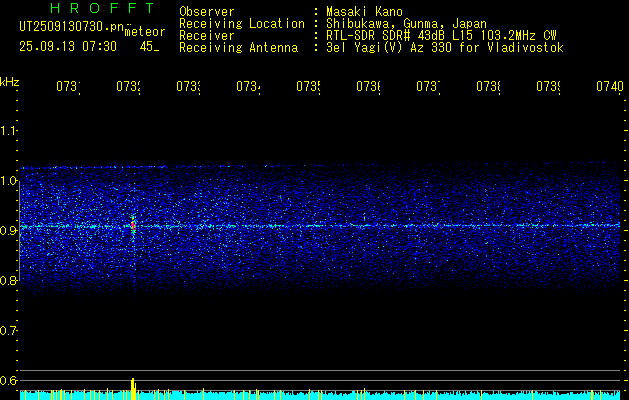Click the 1.0 frequency axis label
Image resolution: width=629 pixels, height=400 pixels.
pos(9,180)
